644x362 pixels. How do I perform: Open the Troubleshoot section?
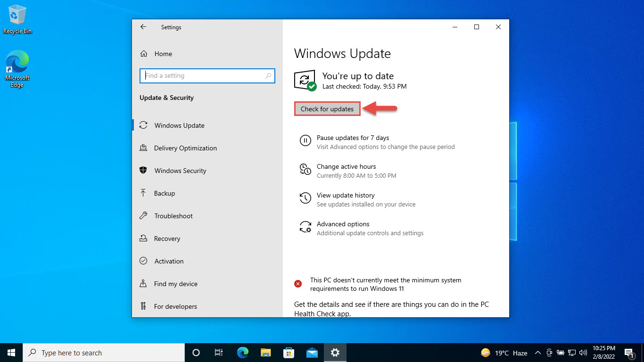point(173,216)
